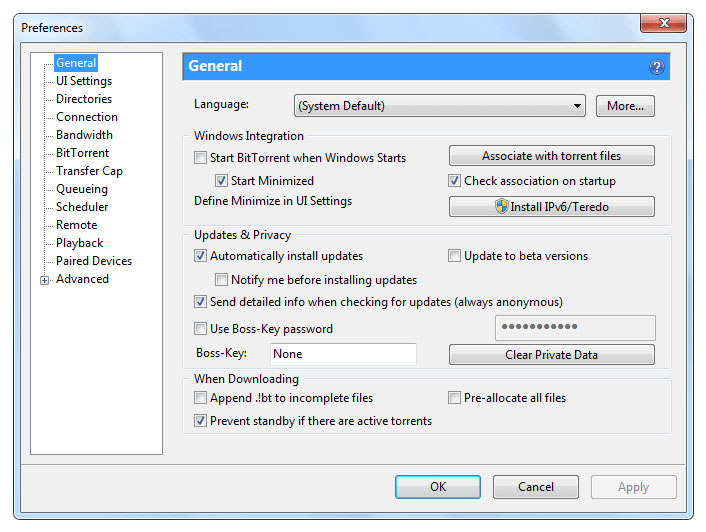Go to Connection preferences section
This screenshot has height=532, width=706.
87,117
